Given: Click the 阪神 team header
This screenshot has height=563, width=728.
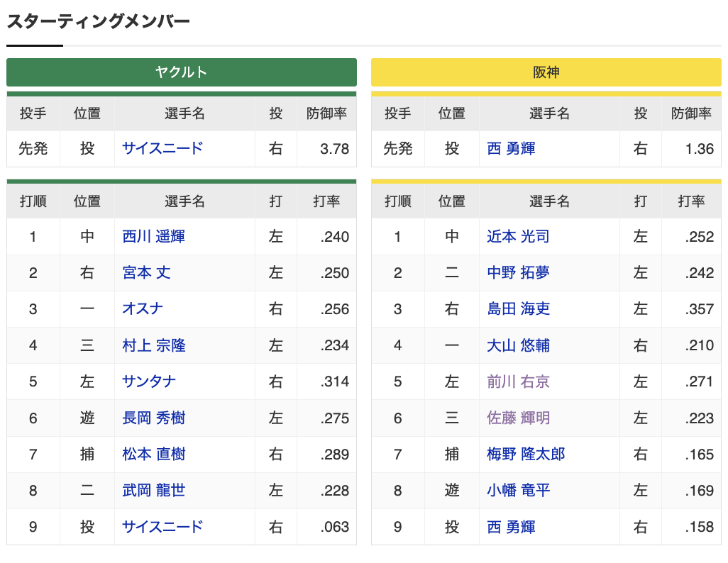Looking at the screenshot, I should click(546, 72).
